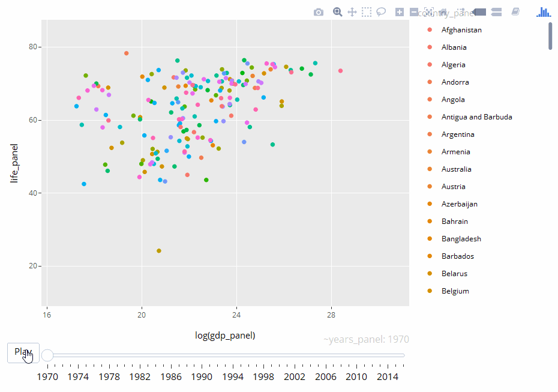Select the Box Select tool
Viewport: 558px width, 392px height.
click(367, 11)
